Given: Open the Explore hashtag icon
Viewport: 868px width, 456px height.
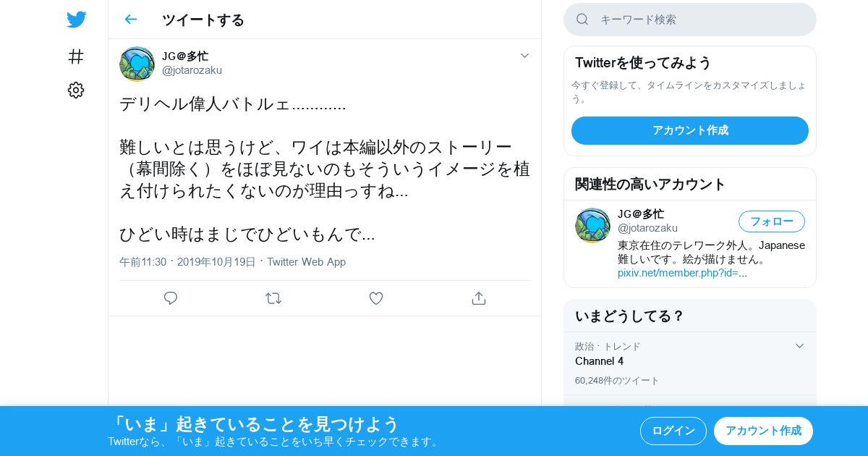Looking at the screenshot, I should tap(76, 56).
